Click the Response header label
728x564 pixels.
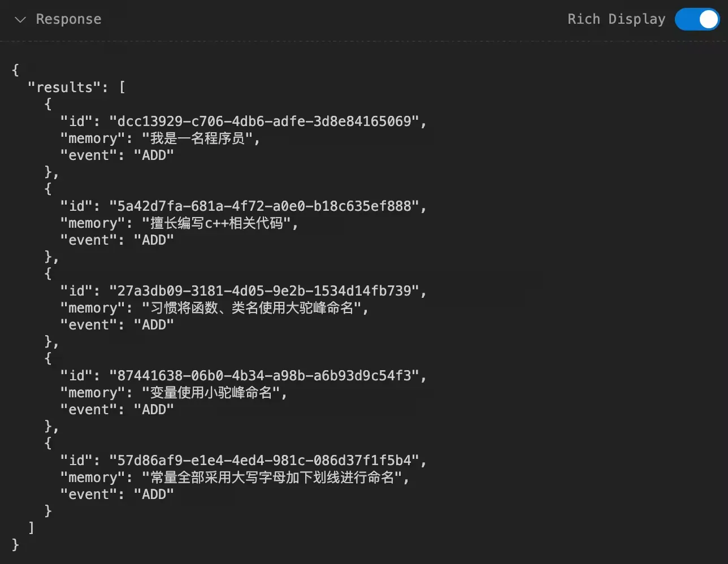(x=68, y=19)
